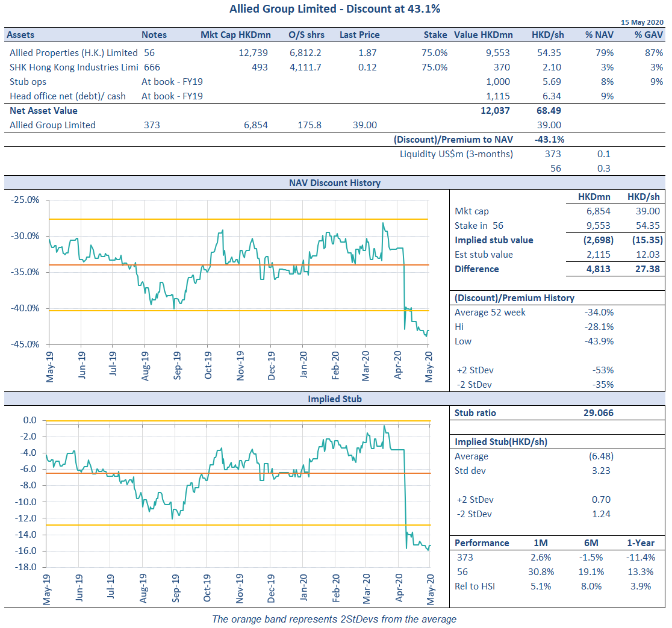Screen dimensions: 672x628
Task: Click the Allied Group Limited report title
Action: 335,9
